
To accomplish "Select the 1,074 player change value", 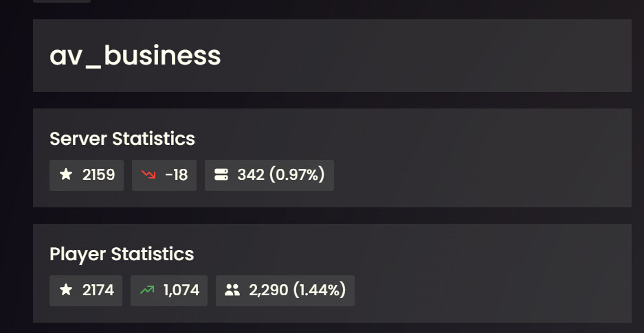I will pyautogui.click(x=181, y=290).
